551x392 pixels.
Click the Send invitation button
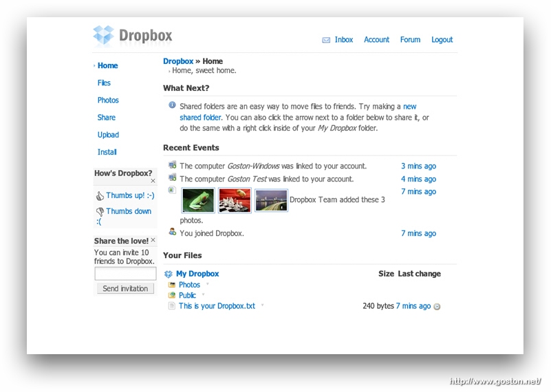pos(125,289)
